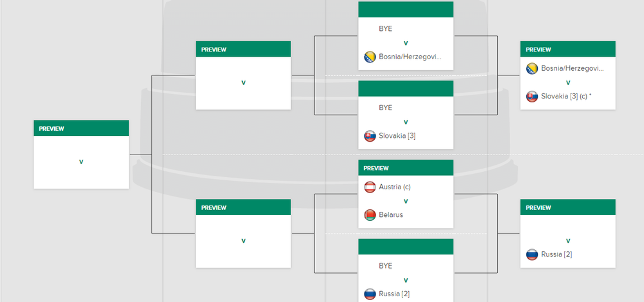
Task: Open PREVIEW on the lower semifinal card
Action: [214, 208]
